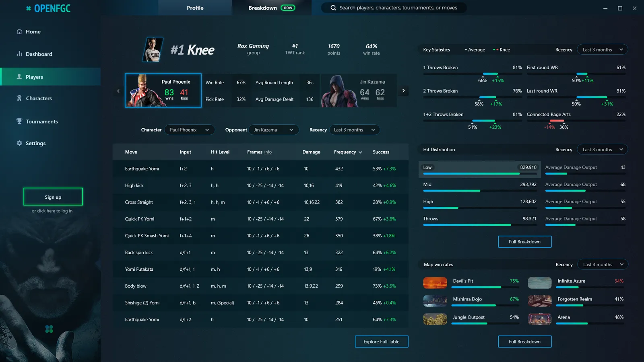Click Jungle Outpost map thumbnail
Screen dimensions: 644x362
pos(435,319)
